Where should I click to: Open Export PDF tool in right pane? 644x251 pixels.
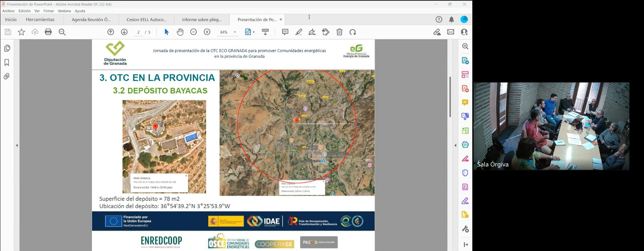[x=465, y=61]
